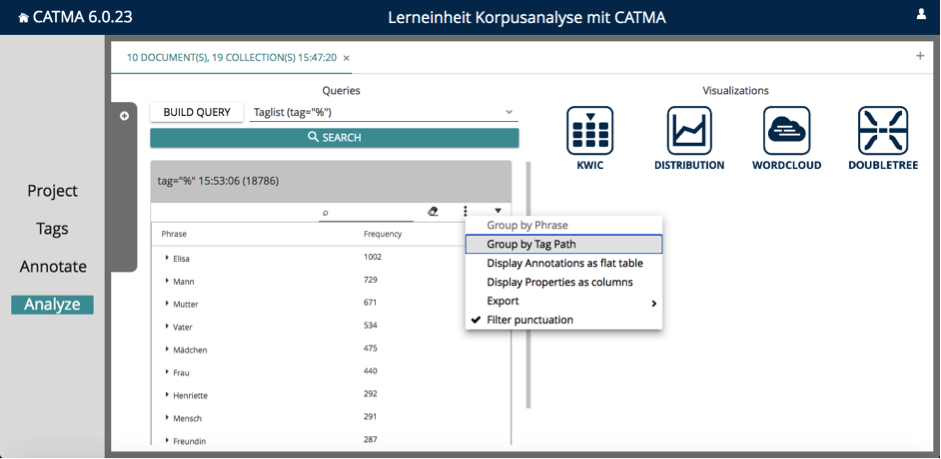This screenshot has height=459, width=941.
Task: Click frequency value 440
Action: pos(370,371)
